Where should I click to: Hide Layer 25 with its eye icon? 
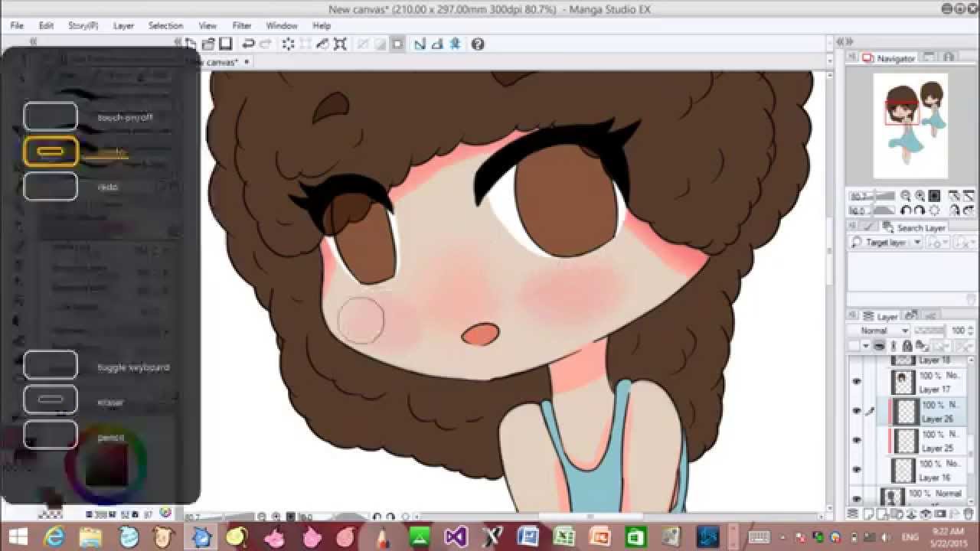tap(857, 440)
